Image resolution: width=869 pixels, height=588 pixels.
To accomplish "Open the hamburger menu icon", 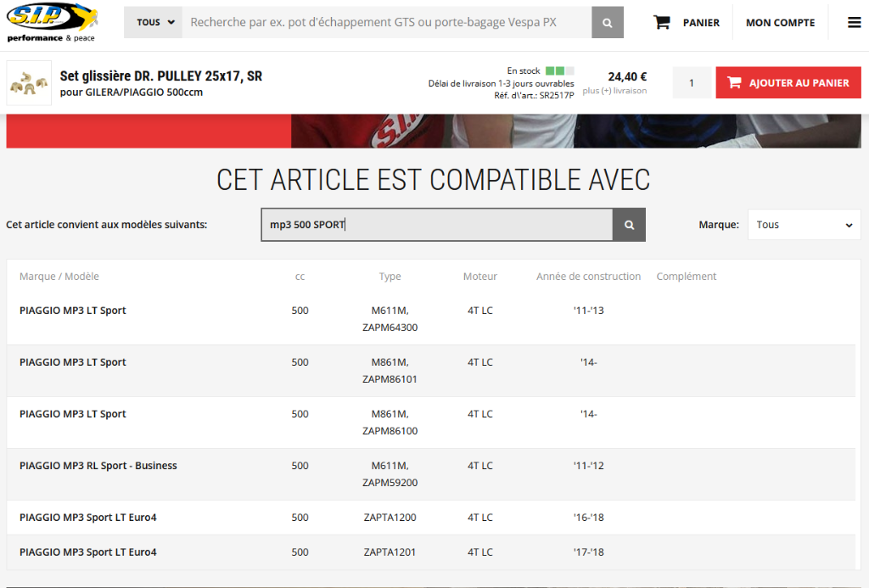I will click(x=854, y=23).
